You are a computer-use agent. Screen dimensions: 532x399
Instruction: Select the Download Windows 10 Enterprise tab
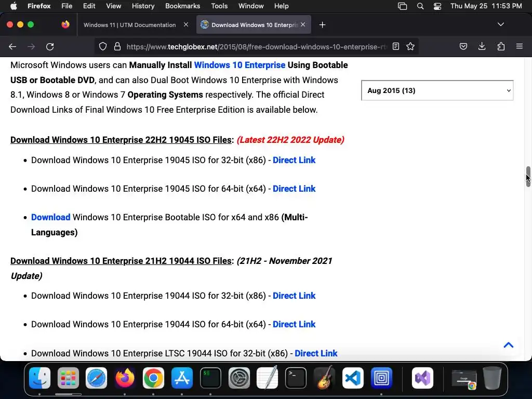point(254,25)
